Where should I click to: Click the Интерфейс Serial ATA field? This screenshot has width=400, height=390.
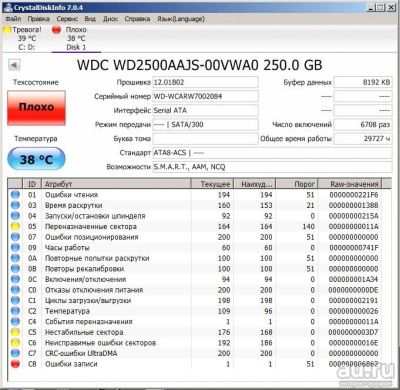(205, 110)
